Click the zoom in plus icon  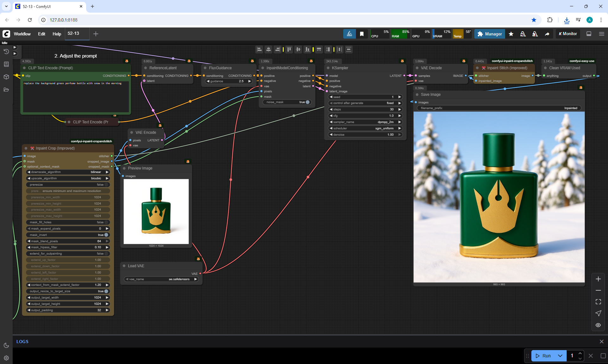click(x=598, y=279)
